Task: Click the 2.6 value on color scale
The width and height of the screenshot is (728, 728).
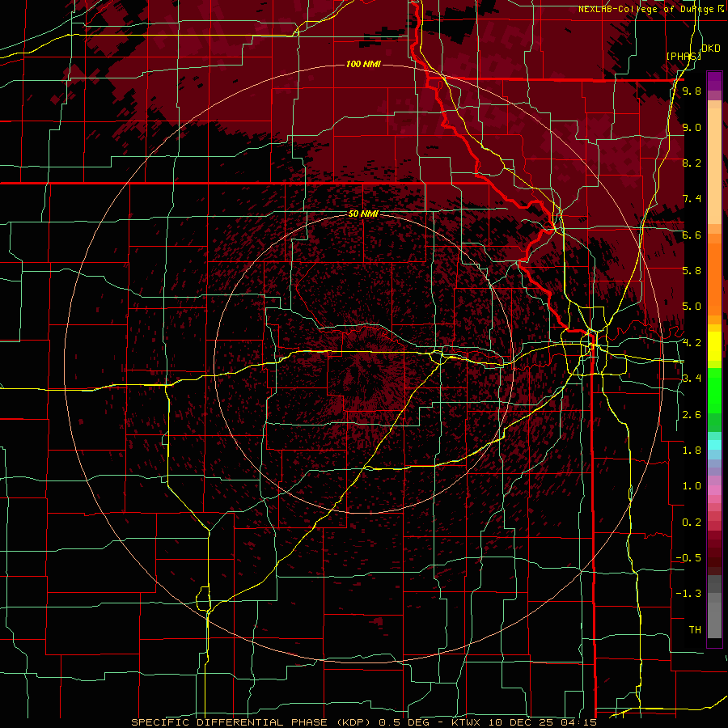Action: tap(692, 415)
